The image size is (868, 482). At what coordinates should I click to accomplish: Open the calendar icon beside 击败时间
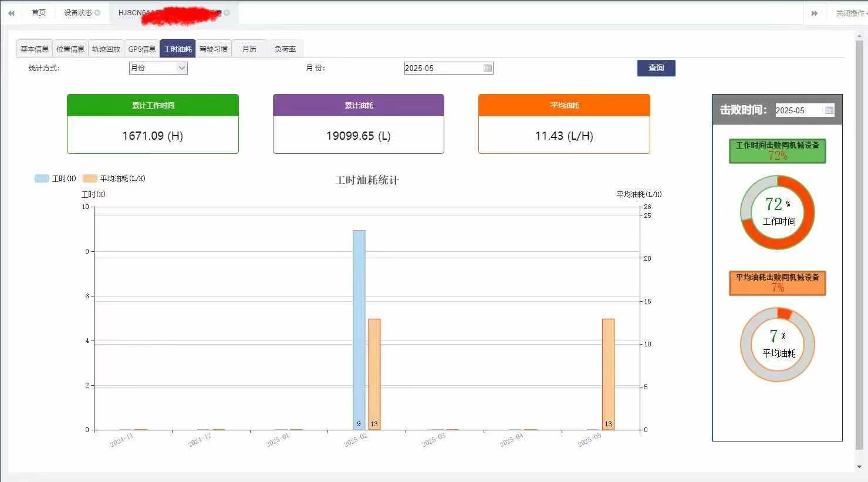(829, 110)
